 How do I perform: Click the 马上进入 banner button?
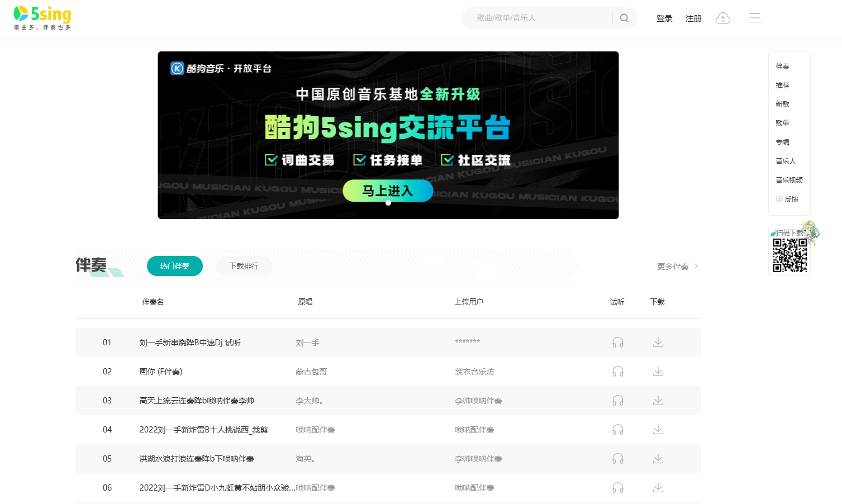tap(387, 191)
